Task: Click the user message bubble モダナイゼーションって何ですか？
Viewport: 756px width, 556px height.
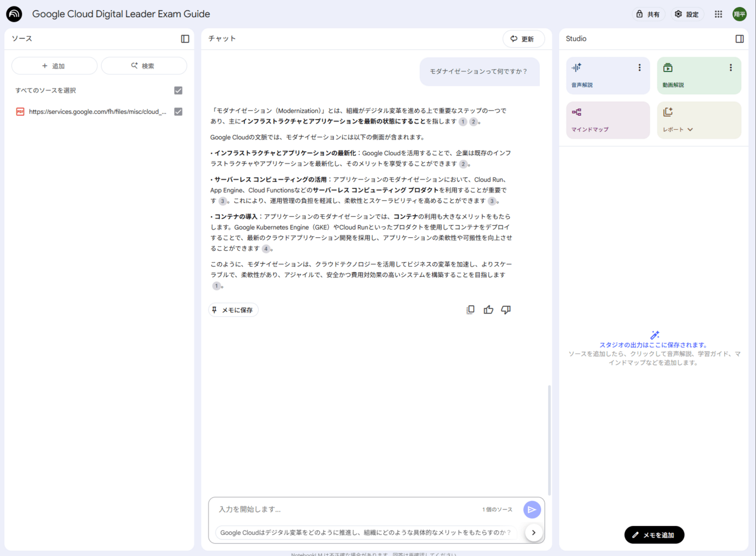Action: (x=480, y=71)
